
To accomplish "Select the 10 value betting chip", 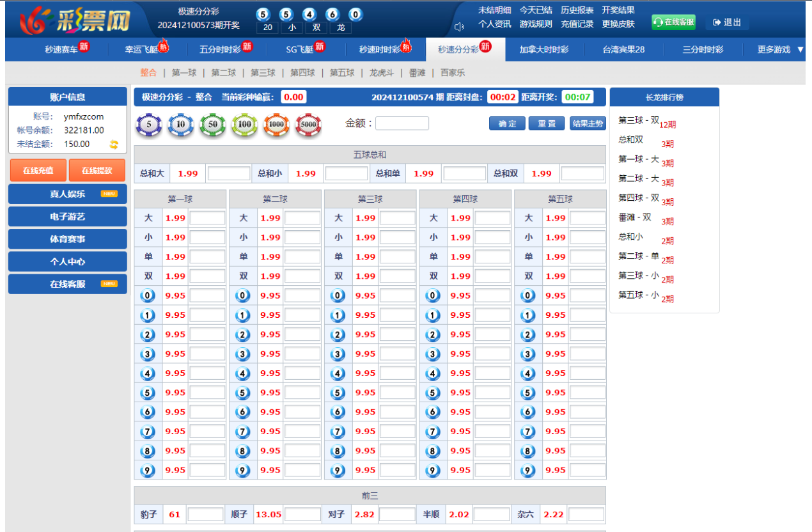I will [x=181, y=125].
